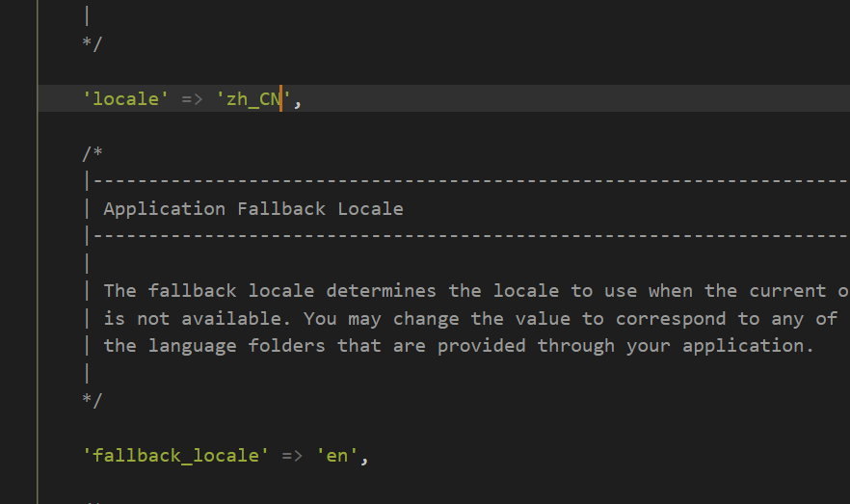This screenshot has width=850, height=504.
Task: Click the 'Application Fallback Locale' comment heading
Action: pos(253,209)
